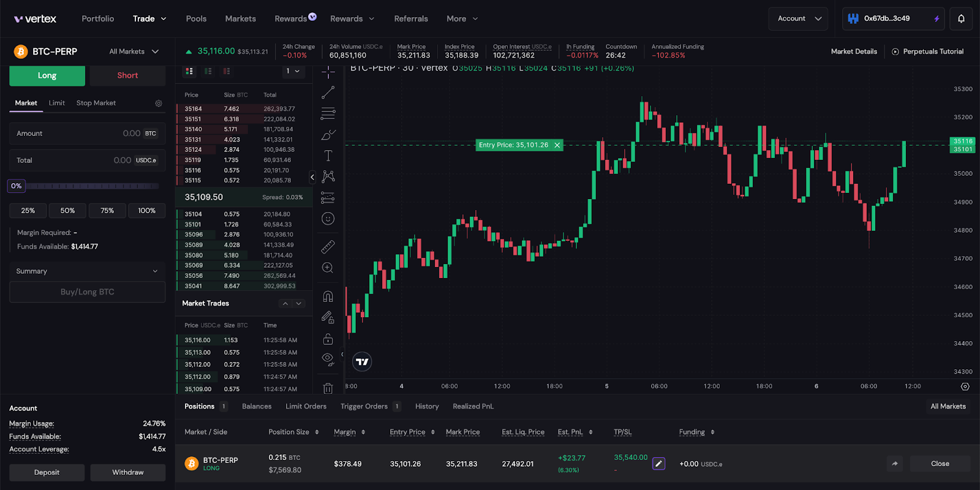Open the Realized PnL tab
The height and width of the screenshot is (490, 980).
pos(473,407)
